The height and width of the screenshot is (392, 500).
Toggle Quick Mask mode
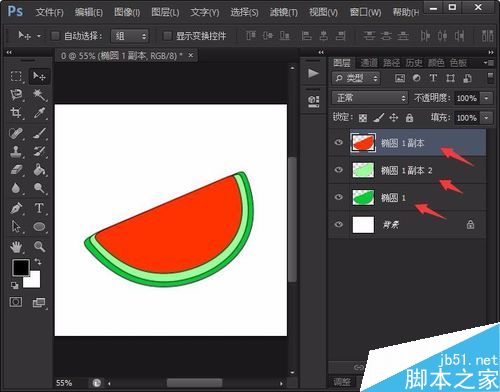16,302
